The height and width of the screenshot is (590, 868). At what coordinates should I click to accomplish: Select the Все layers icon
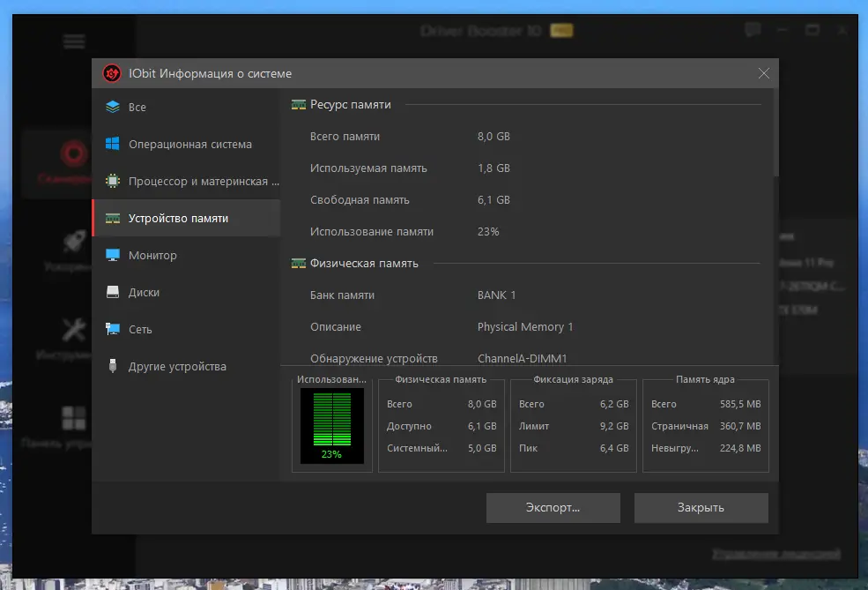[x=113, y=107]
